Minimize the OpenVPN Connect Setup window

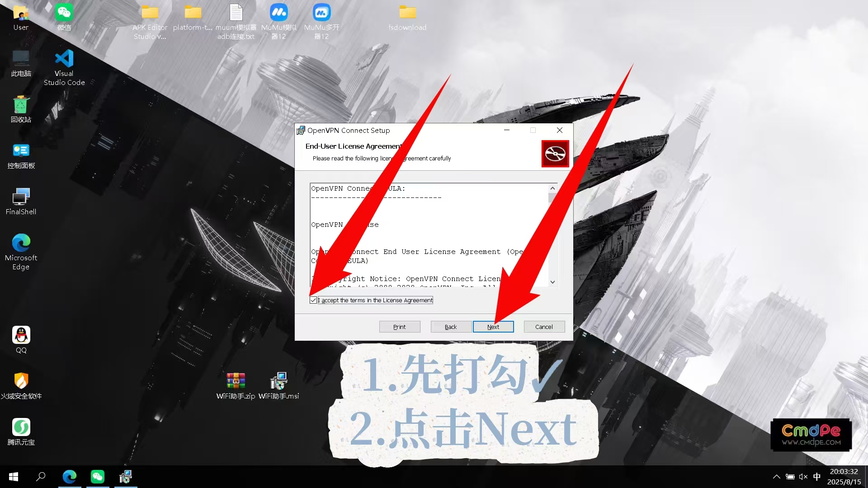point(507,130)
